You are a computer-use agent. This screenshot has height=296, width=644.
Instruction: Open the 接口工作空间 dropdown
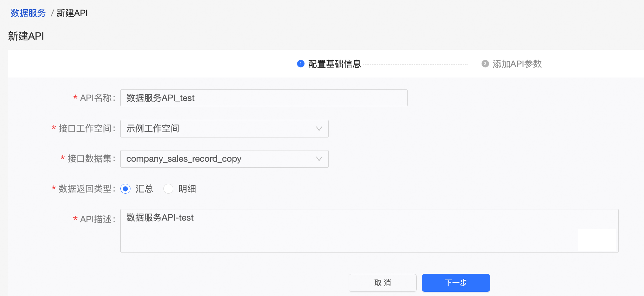224,129
